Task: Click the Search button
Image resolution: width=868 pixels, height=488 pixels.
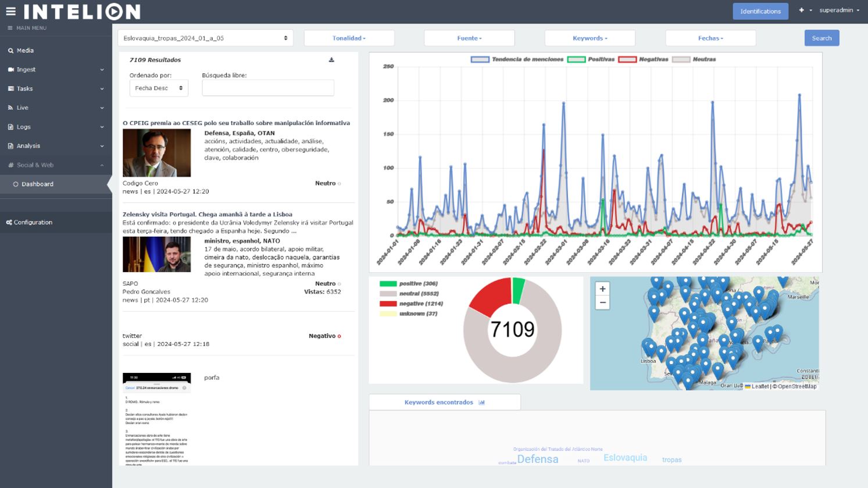Action: (821, 38)
